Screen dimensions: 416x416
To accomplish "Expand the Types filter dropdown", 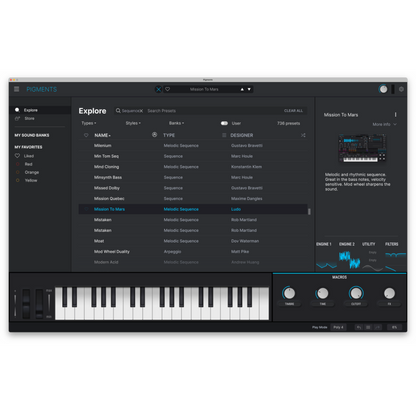I will point(89,123).
